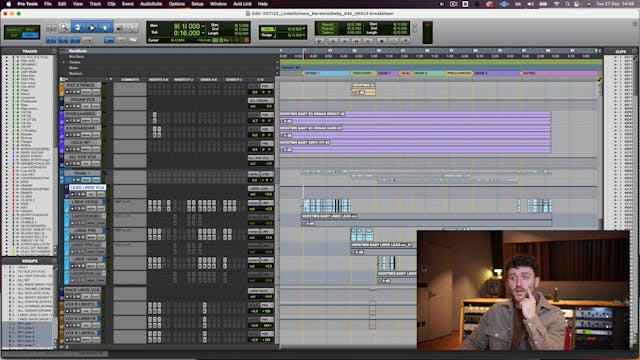Screen dimensions: 640x360
Task: Open the Track menu
Action: pos(95,4)
